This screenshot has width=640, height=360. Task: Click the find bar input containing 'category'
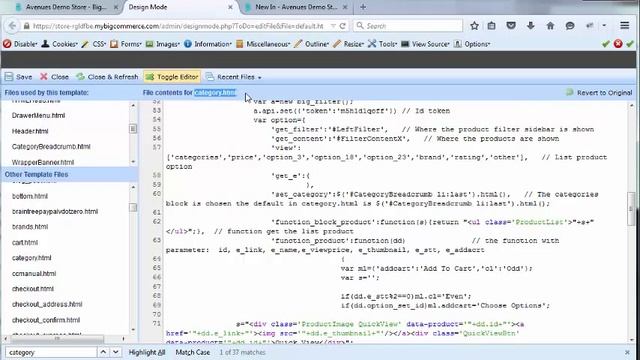(51, 352)
